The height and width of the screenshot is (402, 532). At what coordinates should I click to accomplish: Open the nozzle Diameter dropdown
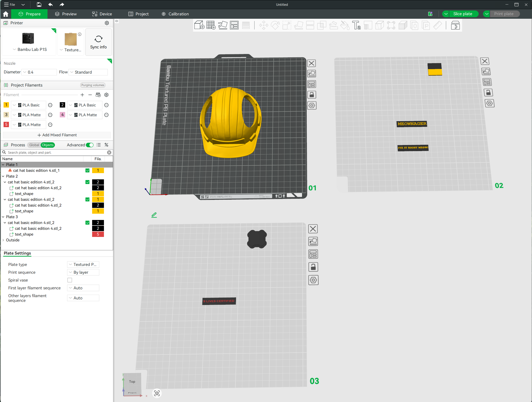[x=39, y=72]
